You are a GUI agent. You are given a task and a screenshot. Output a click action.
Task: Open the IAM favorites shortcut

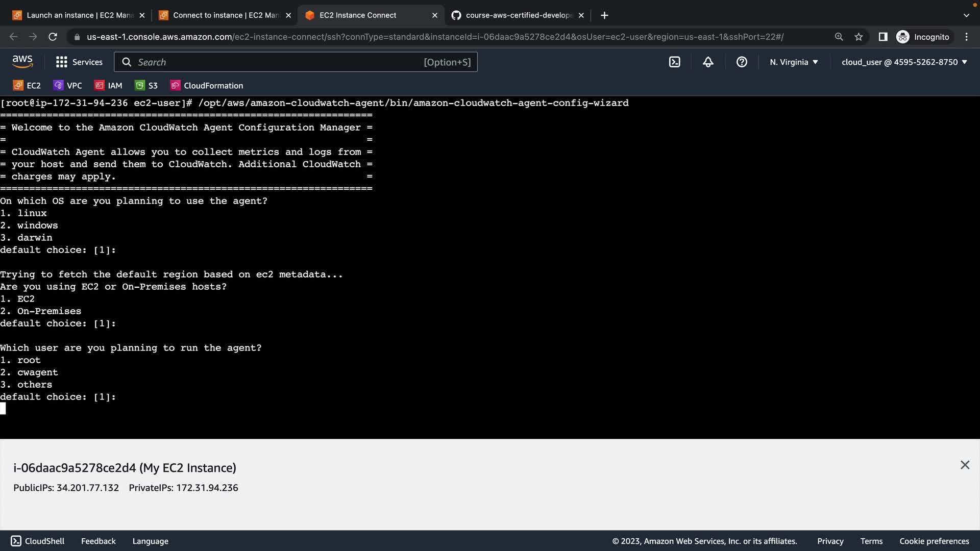click(x=109, y=85)
